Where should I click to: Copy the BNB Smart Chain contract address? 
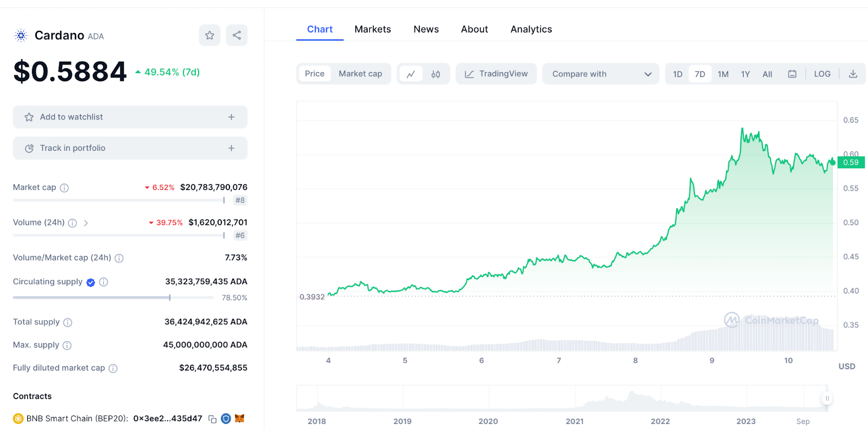(212, 419)
